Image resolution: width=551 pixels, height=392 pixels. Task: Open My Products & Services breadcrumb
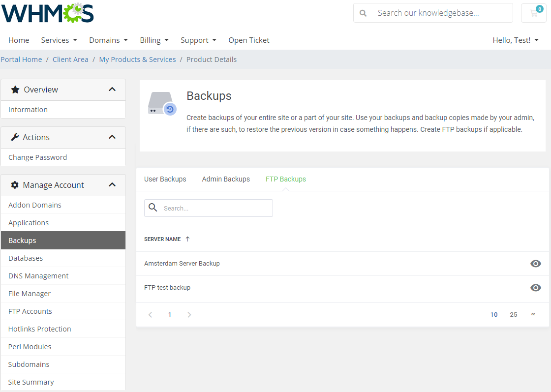pos(137,60)
